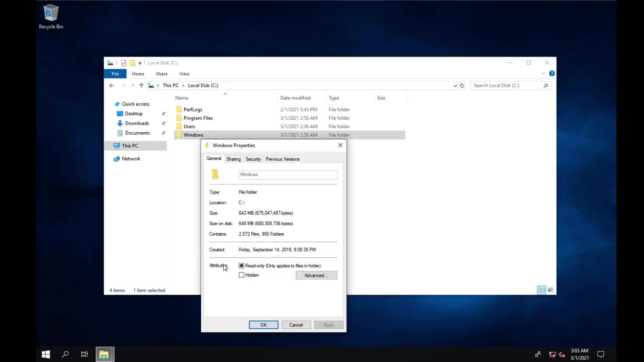Select Network in the navigation pane
The image size is (644, 362).
click(131, 159)
